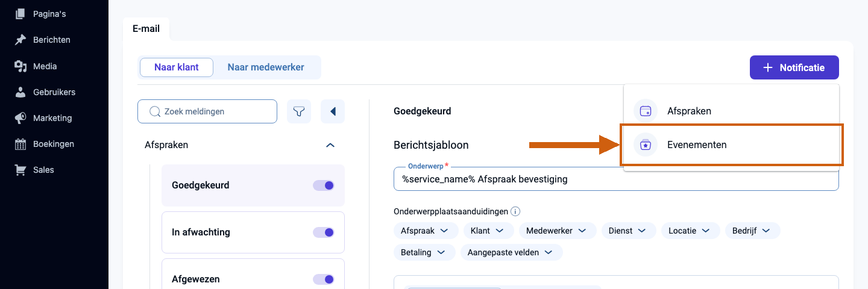Open Berichten in the sidebar
Viewport: 868px width, 289px height.
(52, 40)
